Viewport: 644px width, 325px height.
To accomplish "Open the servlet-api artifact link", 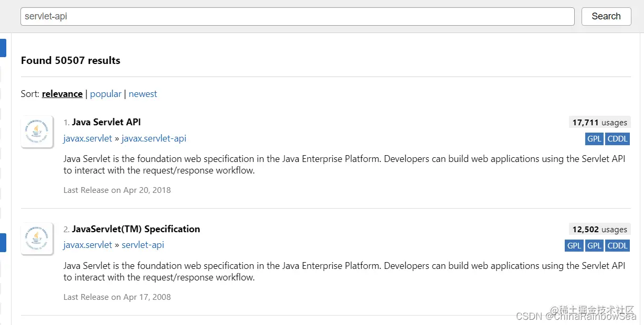I will point(143,245).
